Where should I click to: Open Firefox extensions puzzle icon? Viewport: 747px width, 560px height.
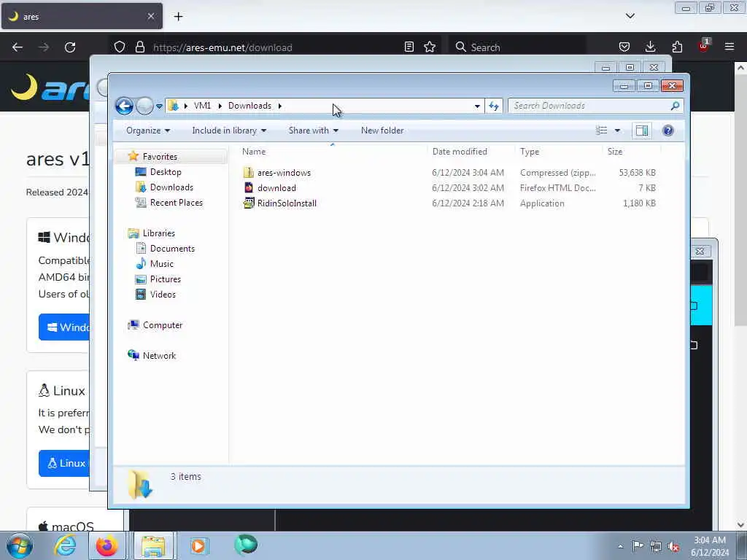(x=677, y=47)
